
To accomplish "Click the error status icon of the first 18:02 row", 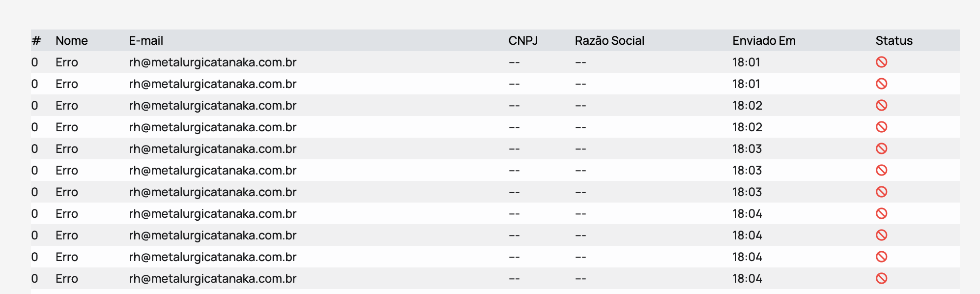I will pos(881,105).
